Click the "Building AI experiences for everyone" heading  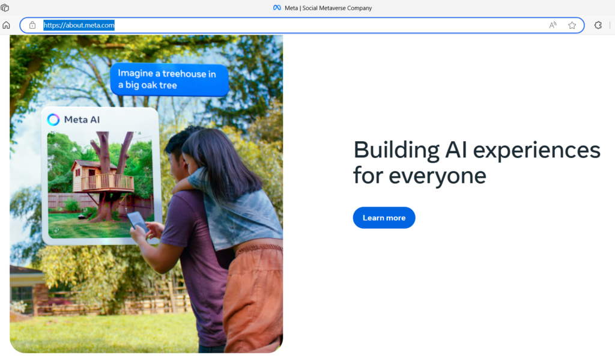tap(476, 162)
